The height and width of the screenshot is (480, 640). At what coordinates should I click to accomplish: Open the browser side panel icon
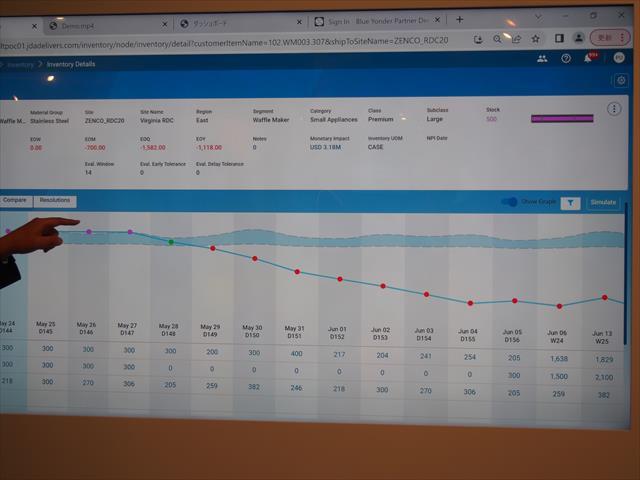(559, 38)
